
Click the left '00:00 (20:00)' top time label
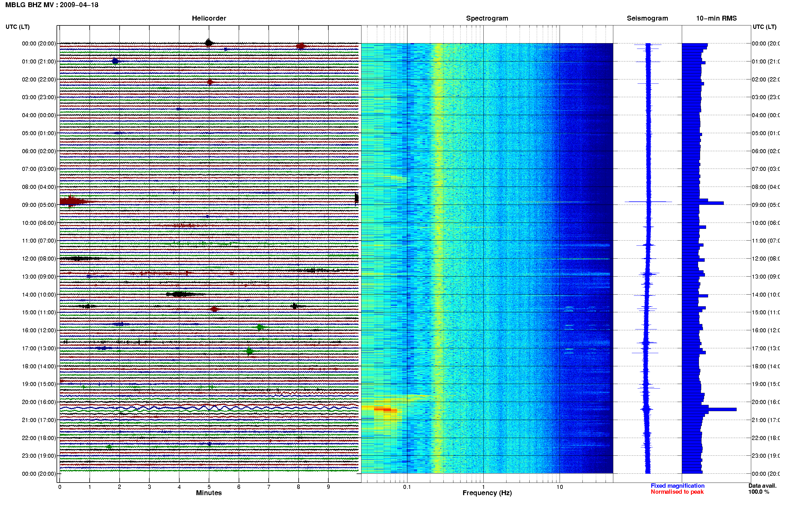[39, 43]
